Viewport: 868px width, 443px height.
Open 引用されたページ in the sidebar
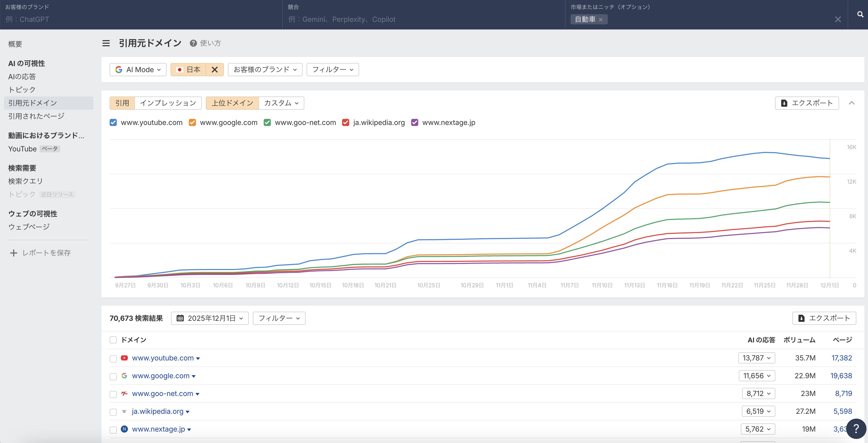(x=36, y=116)
